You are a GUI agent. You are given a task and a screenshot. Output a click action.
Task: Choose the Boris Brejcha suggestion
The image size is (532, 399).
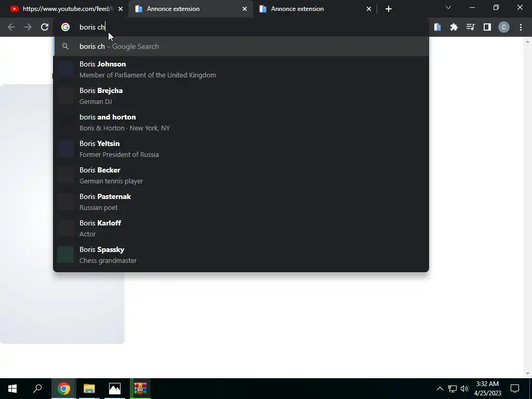[x=241, y=96]
